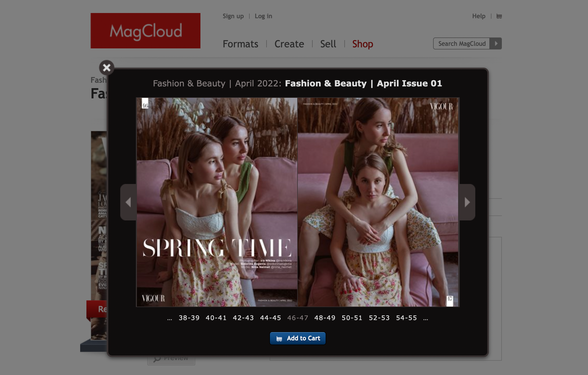The image size is (588, 375).
Task: Click the Add to Cart button
Action: [x=298, y=338]
